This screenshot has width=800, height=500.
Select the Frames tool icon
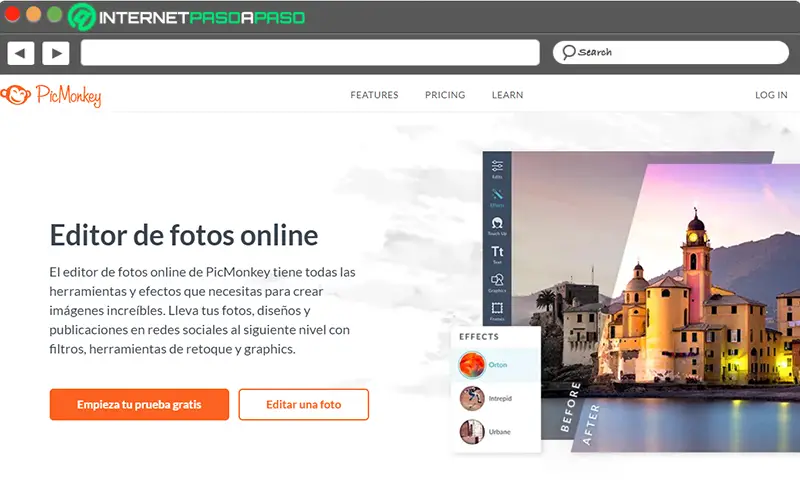point(497,308)
